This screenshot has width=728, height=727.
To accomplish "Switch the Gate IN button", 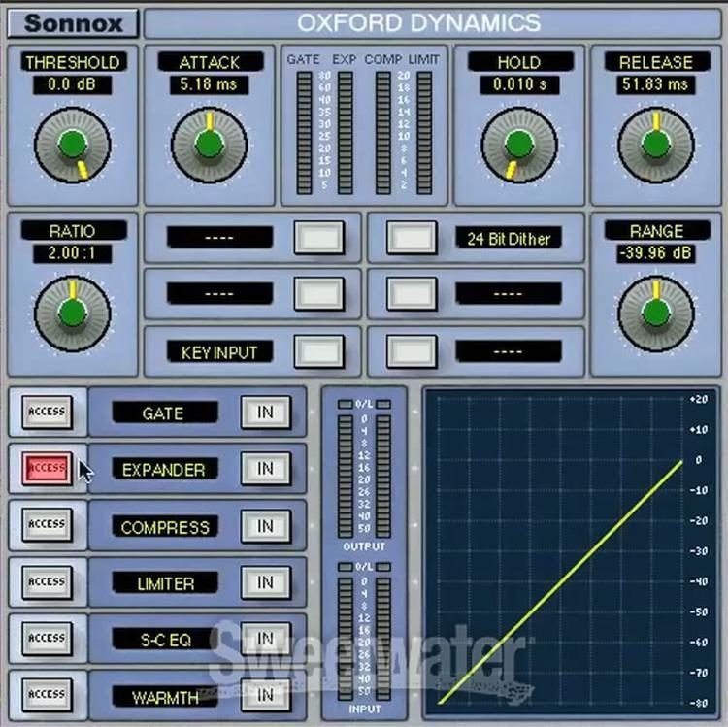I will (x=266, y=413).
